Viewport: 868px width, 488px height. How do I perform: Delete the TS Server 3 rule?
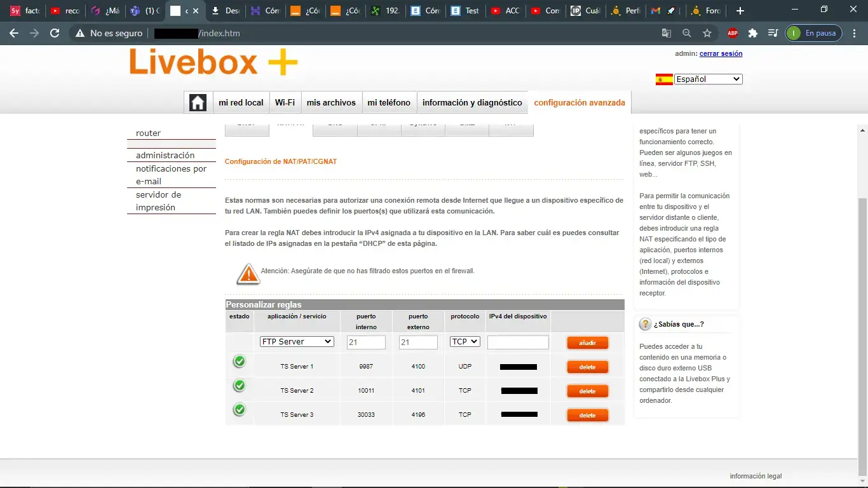pyautogui.click(x=587, y=416)
